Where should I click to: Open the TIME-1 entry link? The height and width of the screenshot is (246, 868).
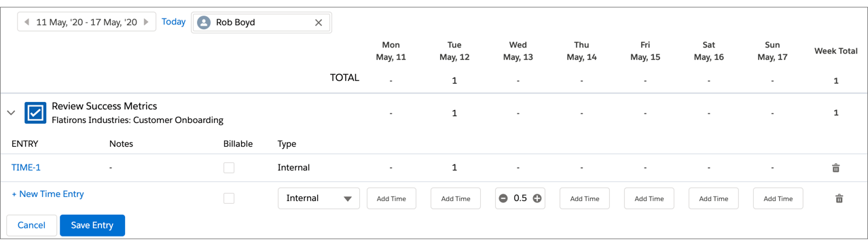pos(26,168)
